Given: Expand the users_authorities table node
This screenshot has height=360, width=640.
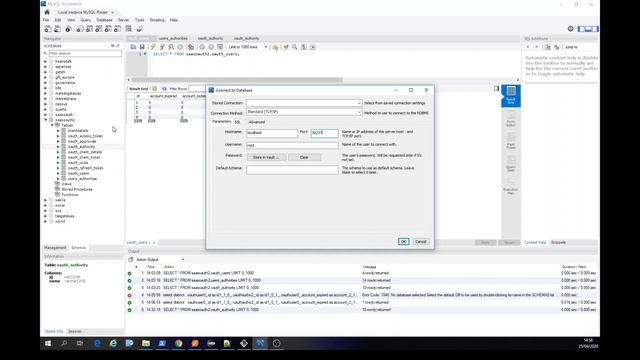Looking at the screenshot, I should [58, 179].
